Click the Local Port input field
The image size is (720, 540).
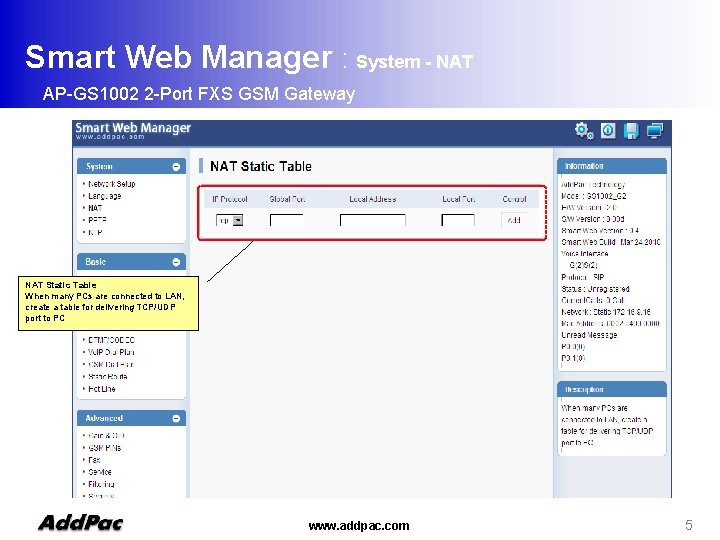click(458, 220)
